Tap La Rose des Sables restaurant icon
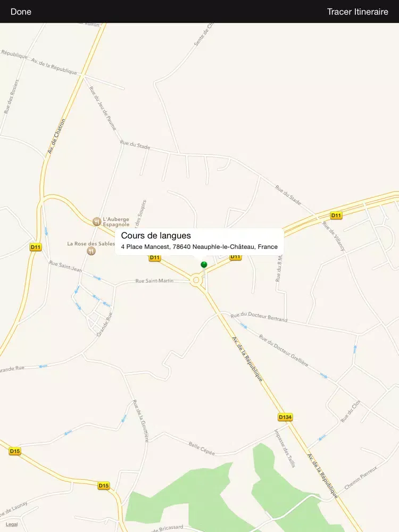The image size is (399, 532). coord(91,251)
